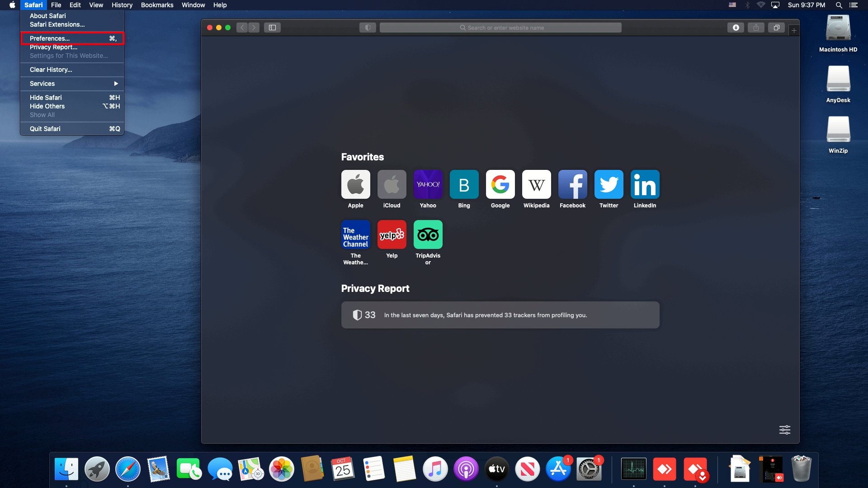Open the TripAdvisor favorite tile
This screenshot has height=488, width=868.
[428, 235]
